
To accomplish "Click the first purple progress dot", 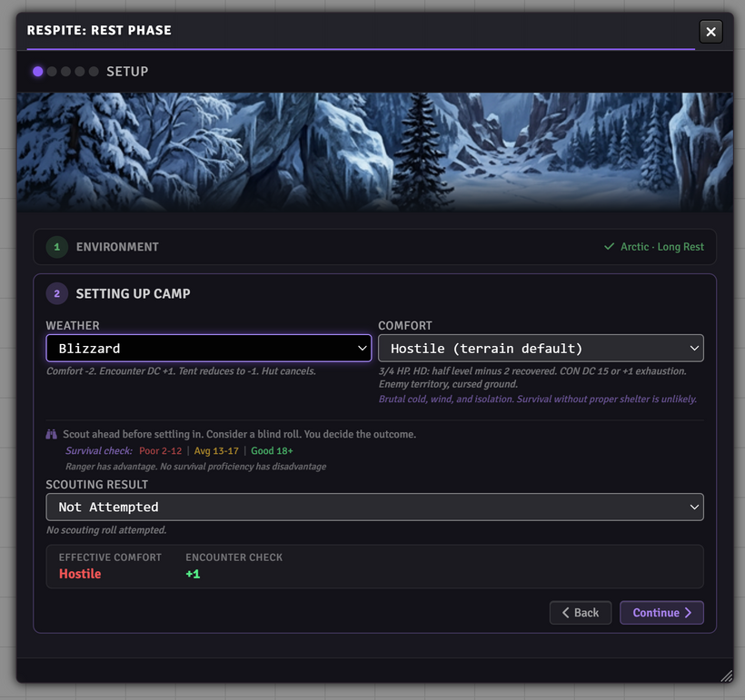I will 38,72.
